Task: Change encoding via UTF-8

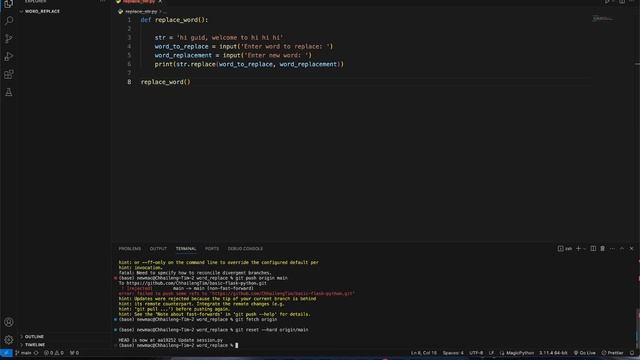Action: tap(476, 353)
